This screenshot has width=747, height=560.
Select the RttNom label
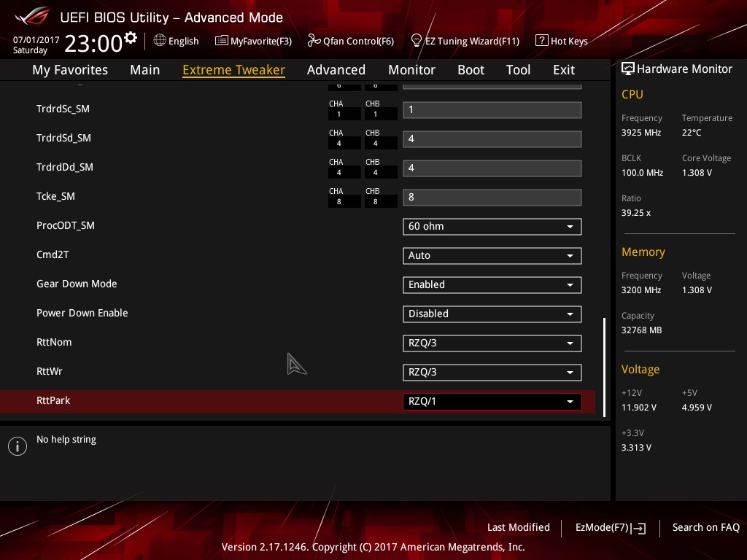[54, 343]
